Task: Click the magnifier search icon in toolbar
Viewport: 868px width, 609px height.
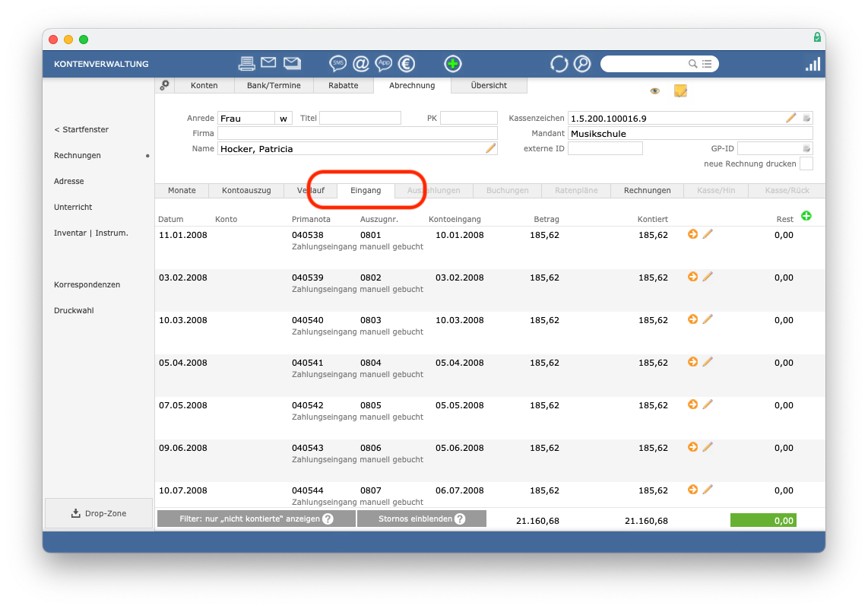Action: (582, 64)
